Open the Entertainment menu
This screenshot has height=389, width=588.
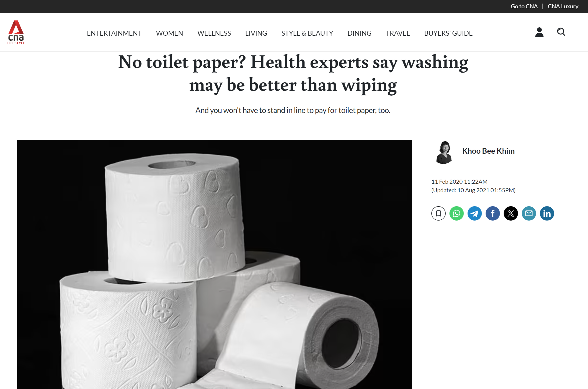point(114,33)
